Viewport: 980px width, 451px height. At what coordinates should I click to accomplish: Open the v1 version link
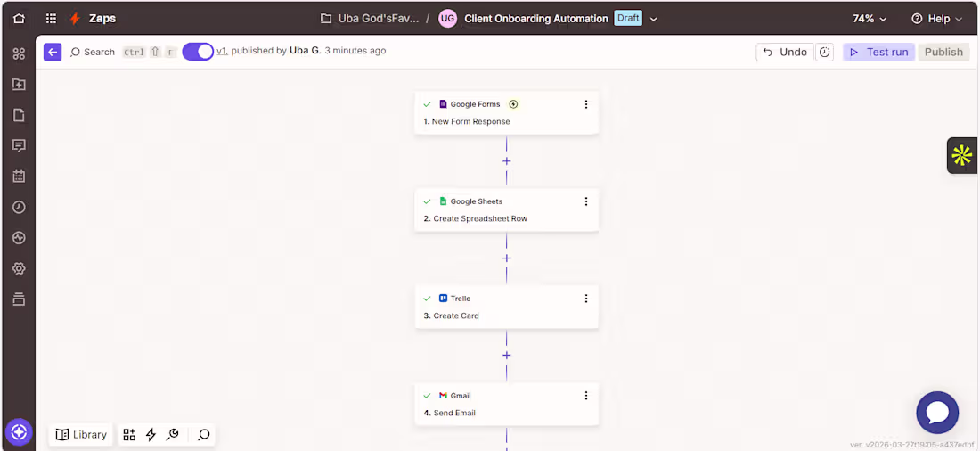coord(222,51)
